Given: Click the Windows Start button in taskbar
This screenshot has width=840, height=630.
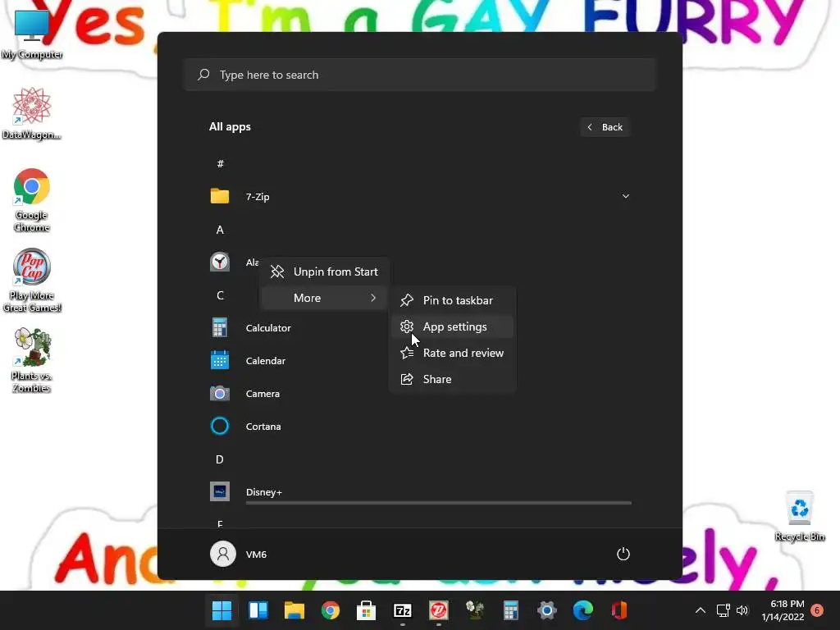Looking at the screenshot, I should pyautogui.click(x=221, y=610).
